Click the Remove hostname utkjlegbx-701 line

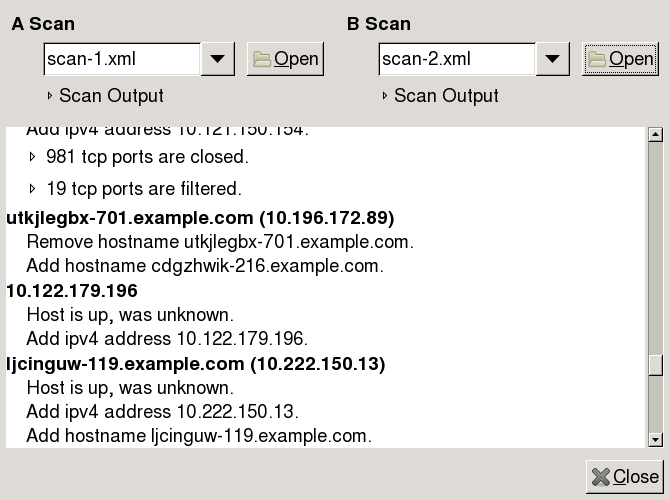pos(220,242)
